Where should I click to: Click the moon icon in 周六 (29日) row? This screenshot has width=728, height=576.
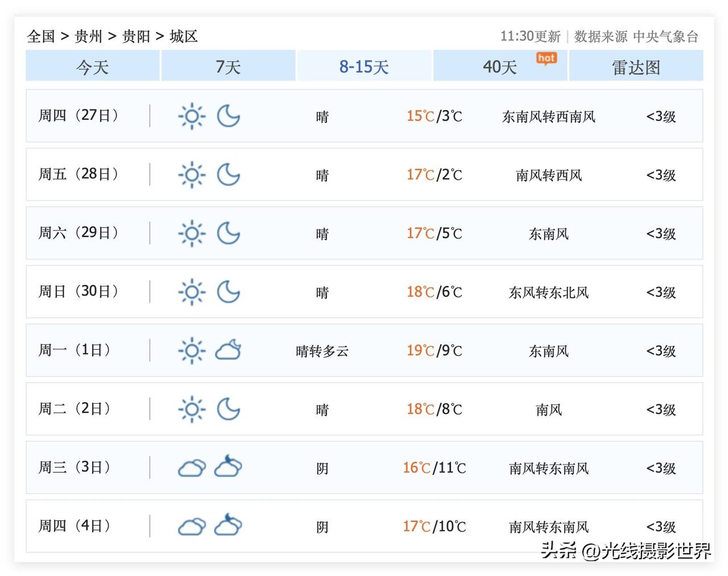[x=229, y=233]
